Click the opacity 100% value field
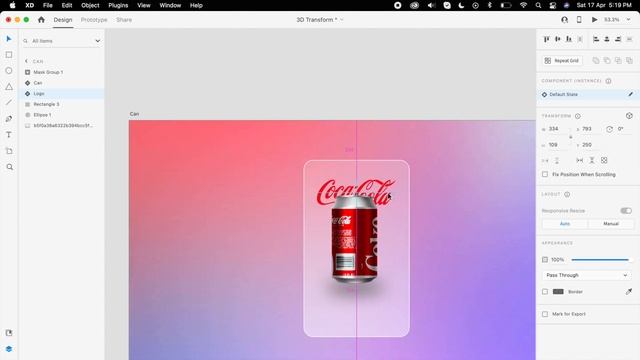Viewport: 640px width, 360px height. click(x=558, y=260)
